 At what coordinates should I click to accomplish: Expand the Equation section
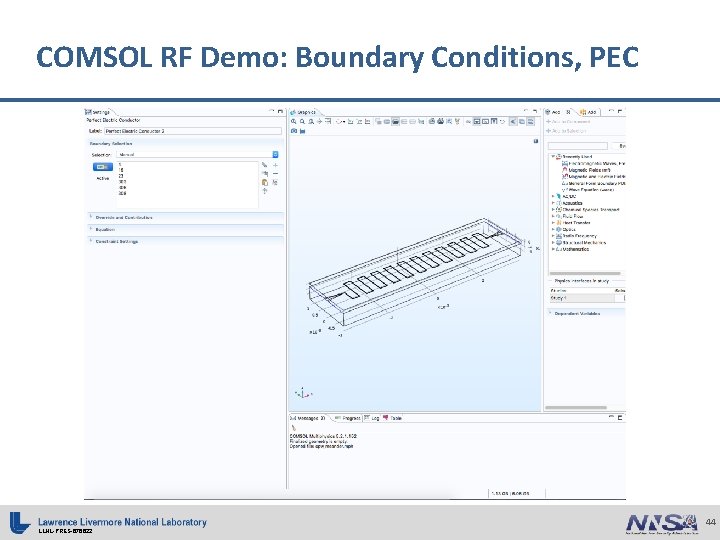(x=91, y=229)
